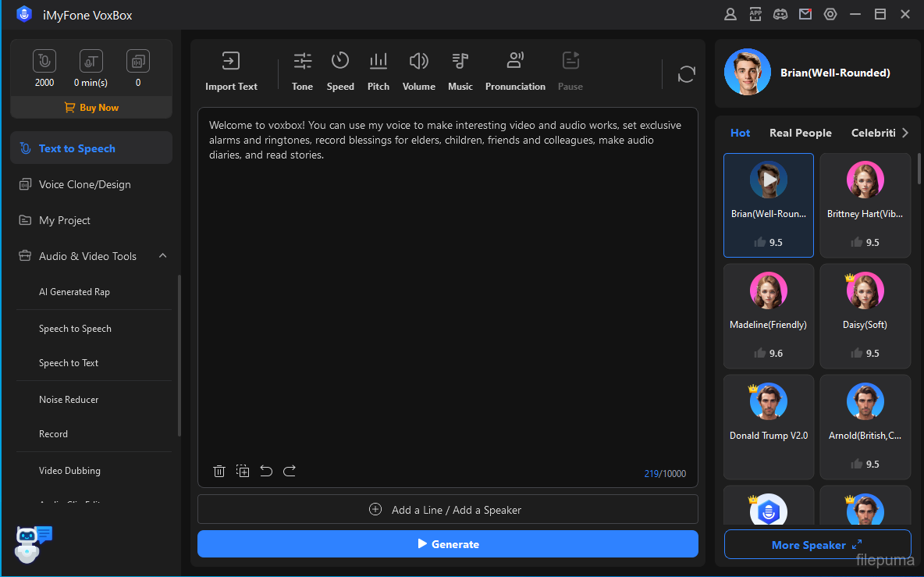
Task: Play the Brian(Well-Rounded) voice preview
Action: pyautogui.click(x=769, y=180)
